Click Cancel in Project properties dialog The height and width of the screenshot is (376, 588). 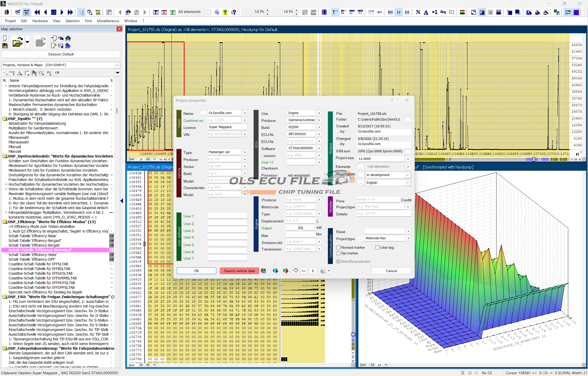391,271
